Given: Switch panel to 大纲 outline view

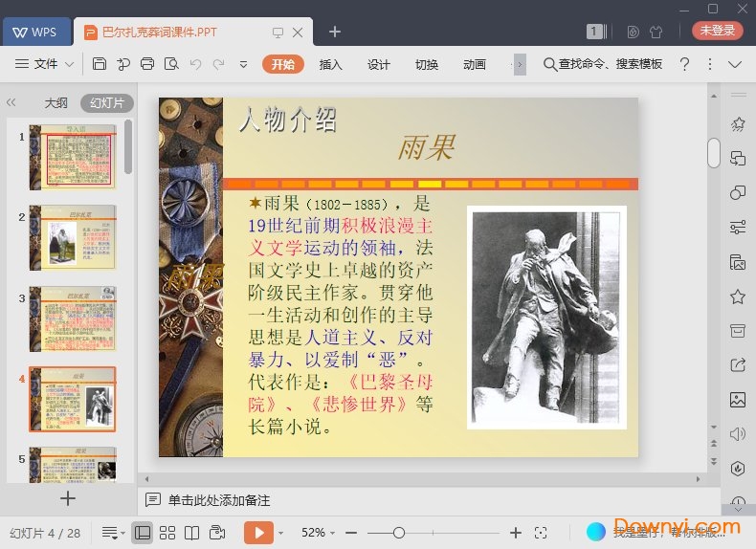Looking at the screenshot, I should (56, 102).
